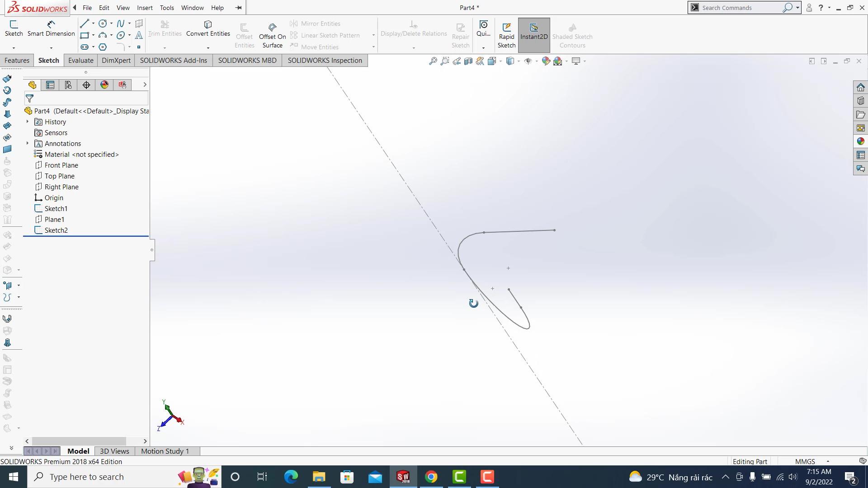The image size is (868, 488).
Task: Pin the menu bar with pushpin
Action: [239, 8]
